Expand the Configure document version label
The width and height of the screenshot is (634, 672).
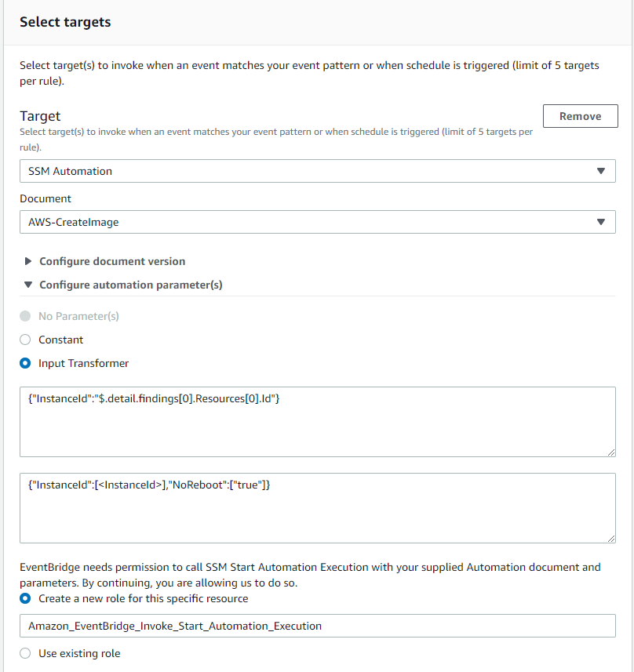pyautogui.click(x=112, y=261)
